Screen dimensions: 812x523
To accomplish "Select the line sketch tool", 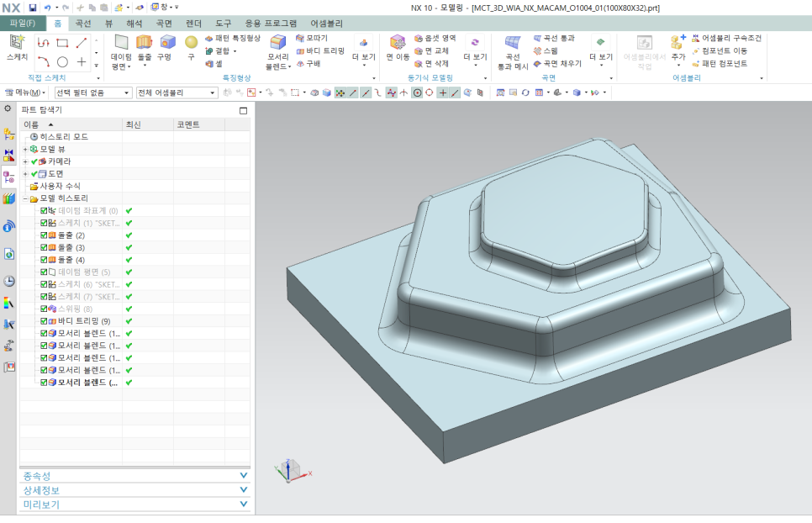I will coord(82,43).
